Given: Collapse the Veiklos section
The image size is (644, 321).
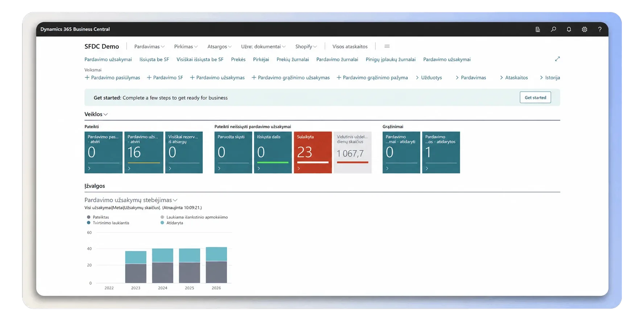Looking at the screenshot, I should pos(96,114).
